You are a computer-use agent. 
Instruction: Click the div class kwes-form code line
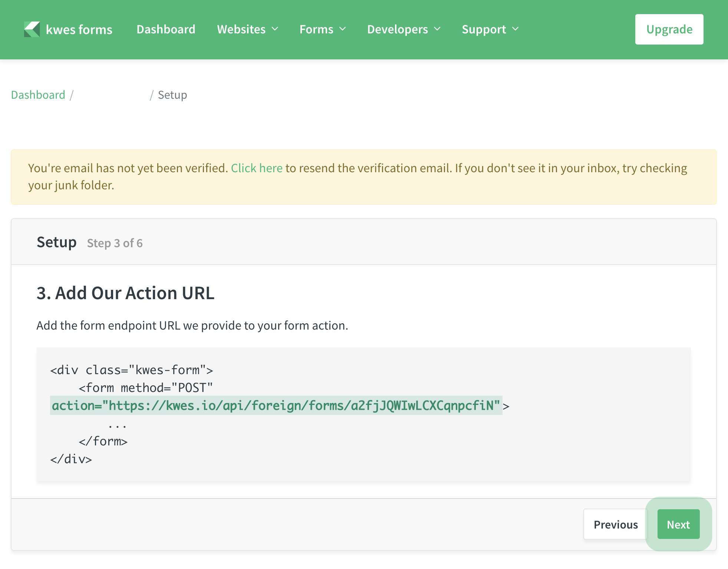coord(132,370)
